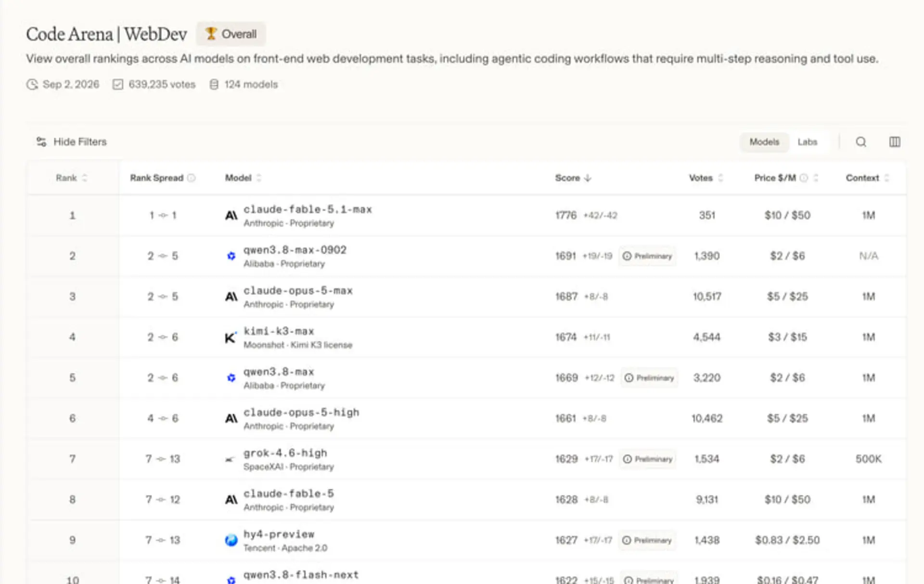
Task: Click the xAI logo beside grok-4.6-high
Action: [x=230, y=459]
